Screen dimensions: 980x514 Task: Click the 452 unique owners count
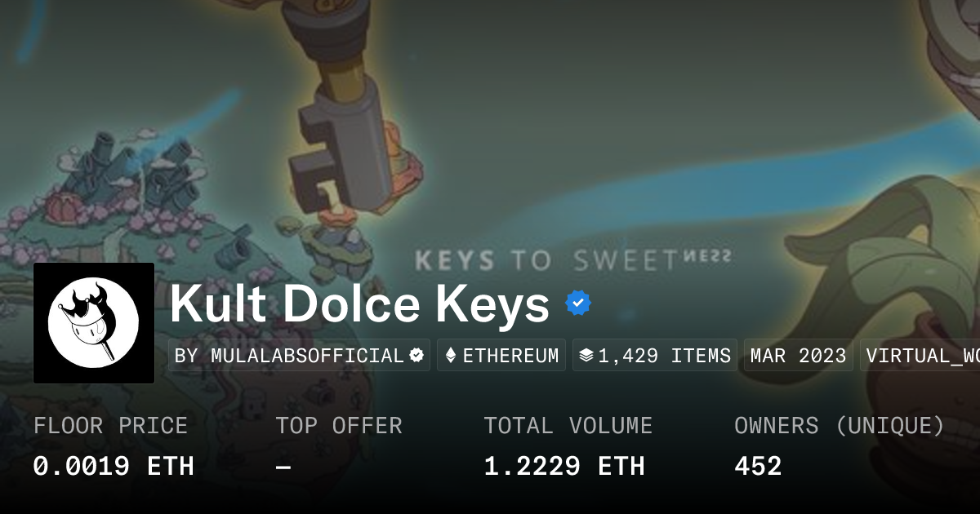[758, 467]
